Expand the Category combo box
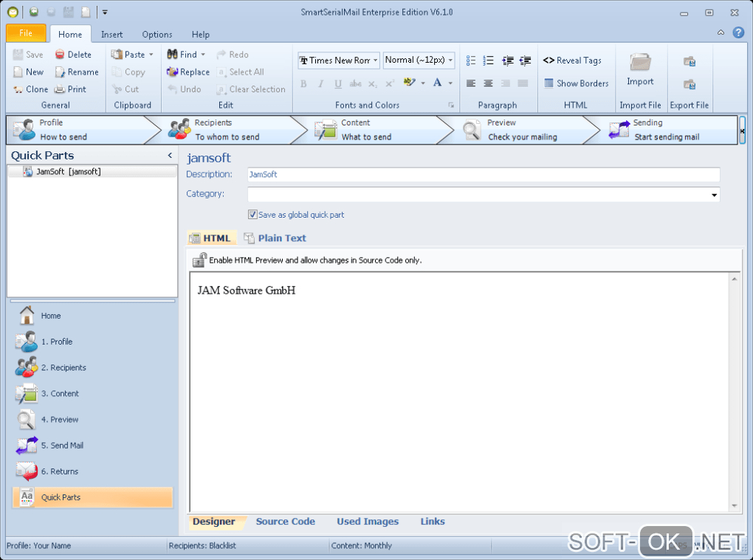753x560 pixels. (x=714, y=195)
